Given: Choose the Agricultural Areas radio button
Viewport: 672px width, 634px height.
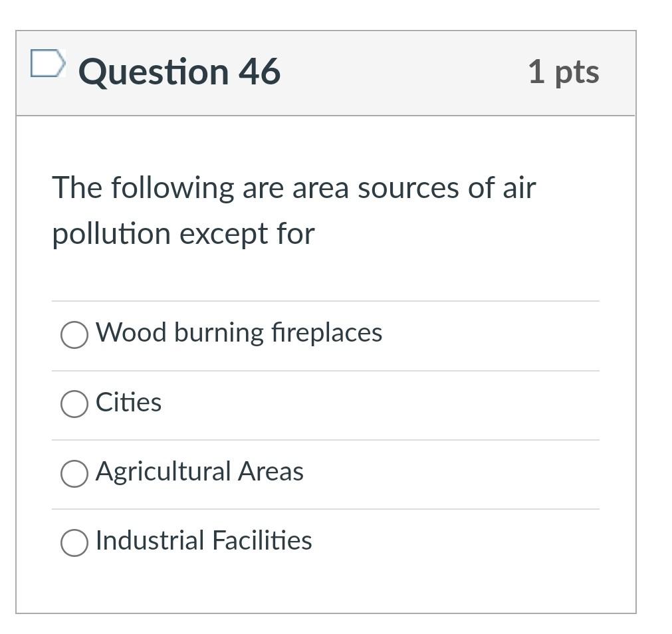Looking at the screenshot, I should coord(74,473).
